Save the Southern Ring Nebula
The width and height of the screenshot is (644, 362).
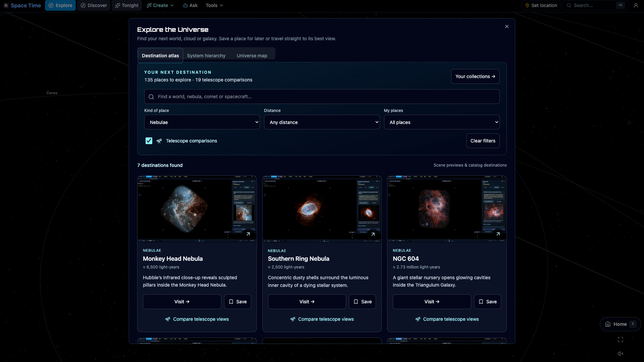(363, 302)
